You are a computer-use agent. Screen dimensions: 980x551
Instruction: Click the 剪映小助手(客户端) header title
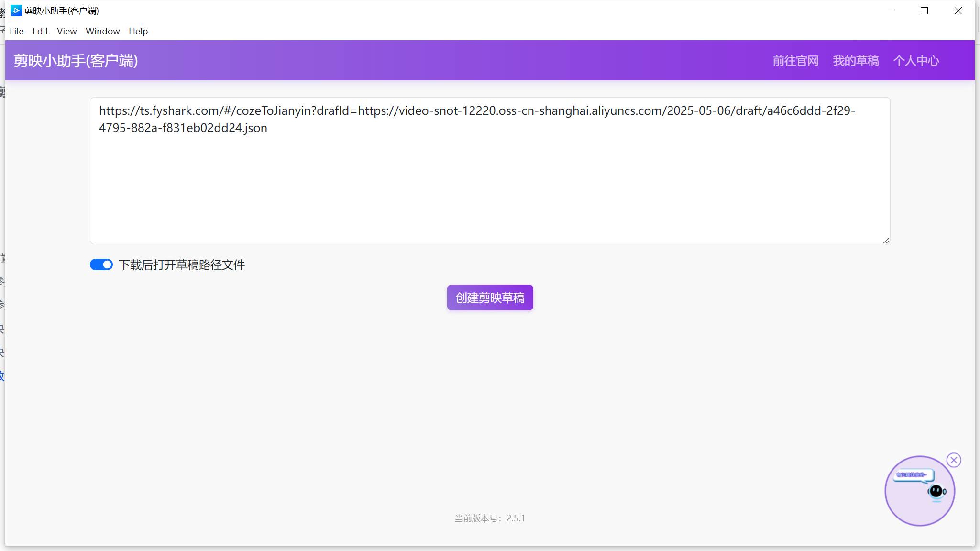[76, 61]
